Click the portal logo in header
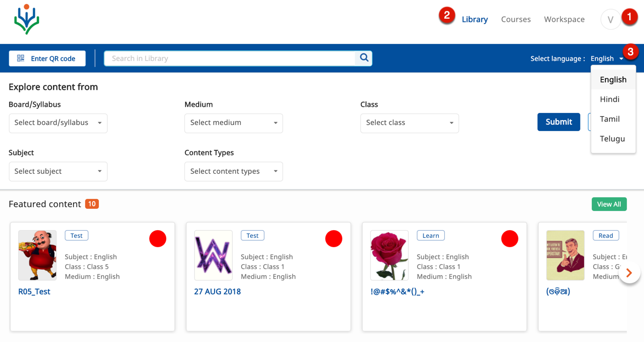 click(x=26, y=20)
